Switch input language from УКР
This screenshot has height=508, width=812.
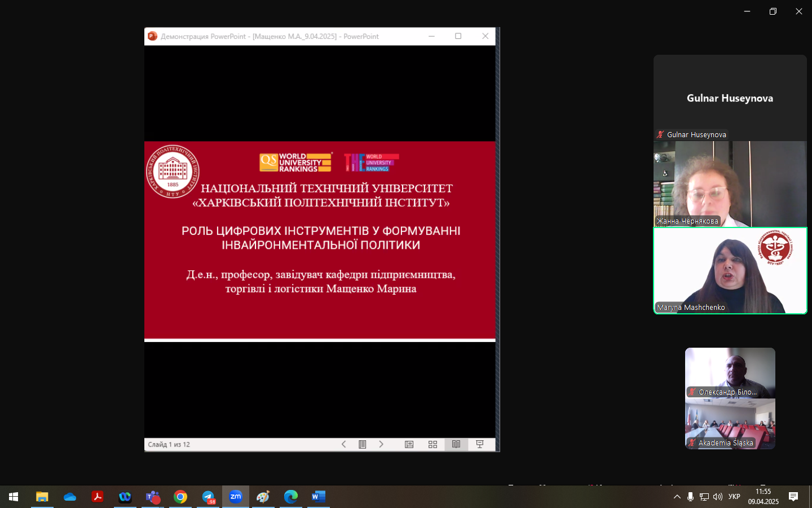pyautogui.click(x=734, y=497)
